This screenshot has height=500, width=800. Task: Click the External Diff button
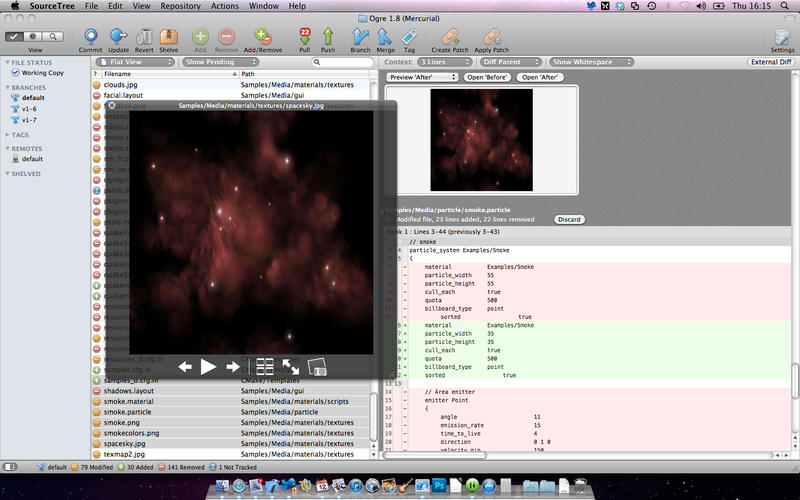[771, 62]
